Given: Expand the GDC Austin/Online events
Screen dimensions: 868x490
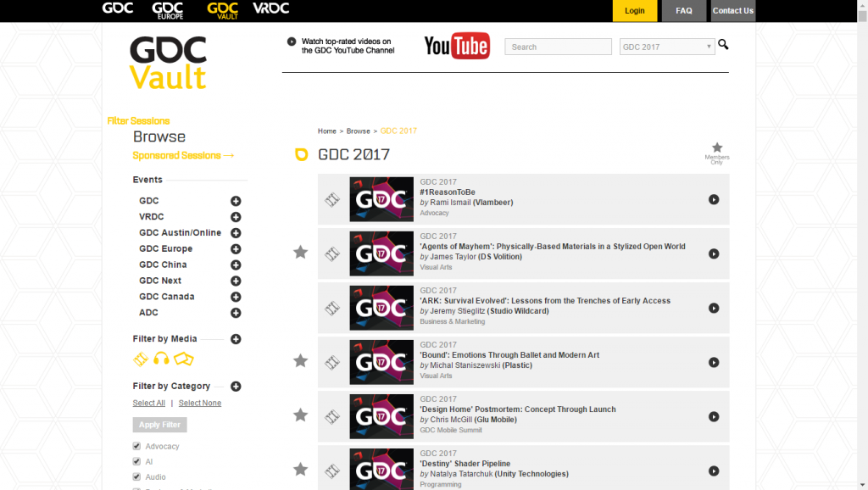Looking at the screenshot, I should 236,233.
